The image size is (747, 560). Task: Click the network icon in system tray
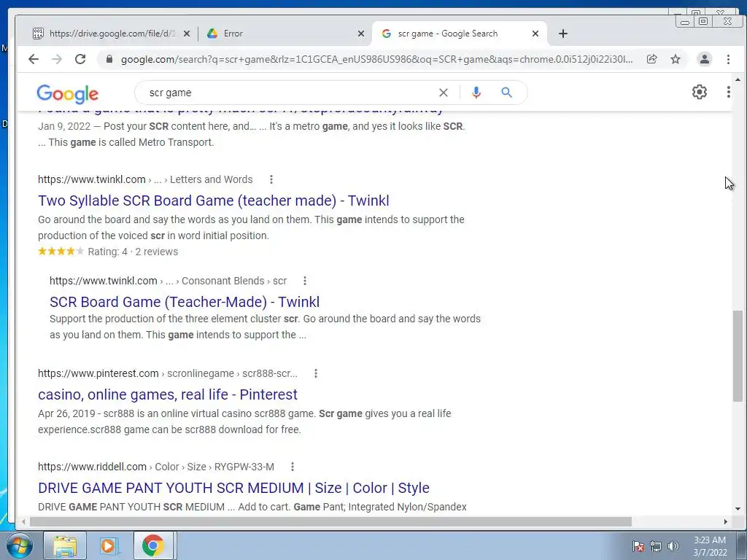[x=656, y=546]
